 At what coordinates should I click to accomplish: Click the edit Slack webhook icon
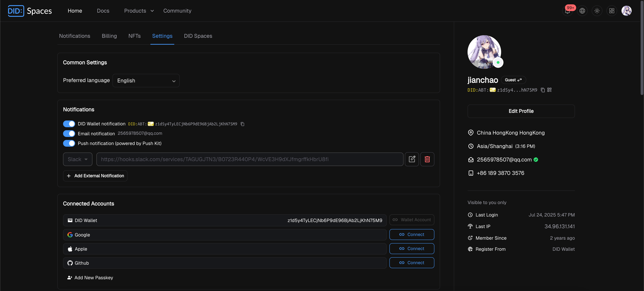click(412, 159)
